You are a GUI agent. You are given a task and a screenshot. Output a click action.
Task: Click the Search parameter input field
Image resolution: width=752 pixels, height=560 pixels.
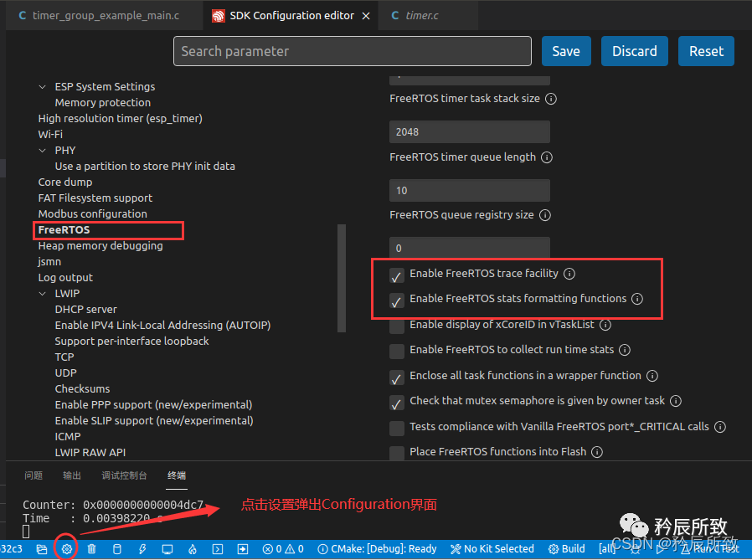click(352, 51)
